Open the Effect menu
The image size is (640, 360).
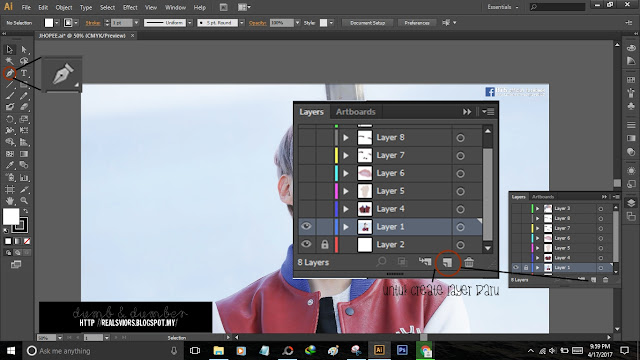[130, 7]
